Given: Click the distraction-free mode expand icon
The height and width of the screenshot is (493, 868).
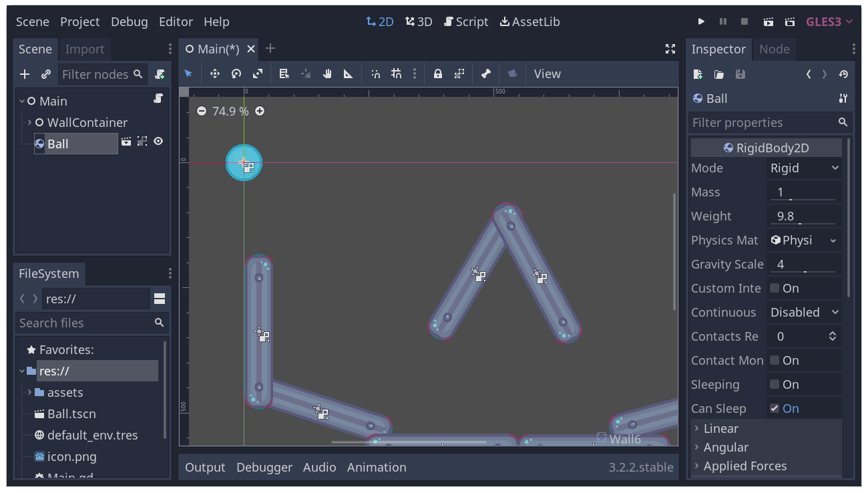Looking at the screenshot, I should (x=670, y=49).
